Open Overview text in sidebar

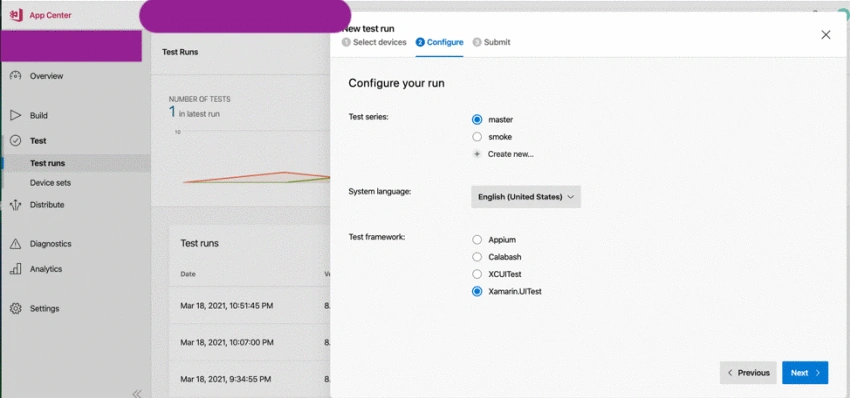coord(47,76)
